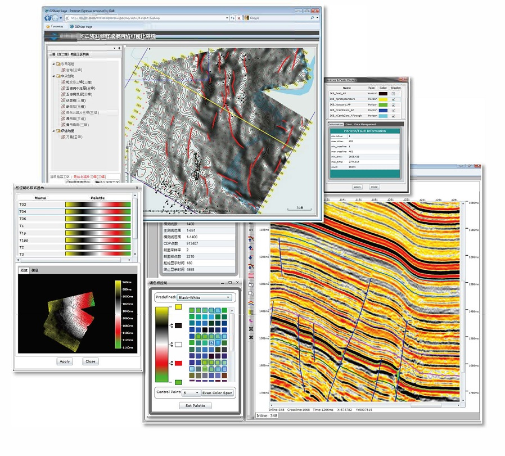Click the Apply button under palette preview

pos(64,361)
